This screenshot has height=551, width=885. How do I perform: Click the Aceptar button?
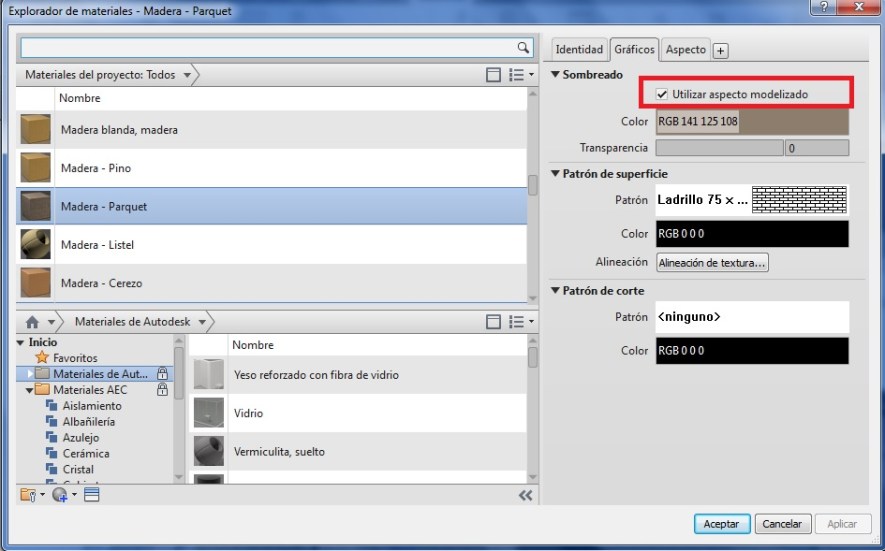point(721,523)
